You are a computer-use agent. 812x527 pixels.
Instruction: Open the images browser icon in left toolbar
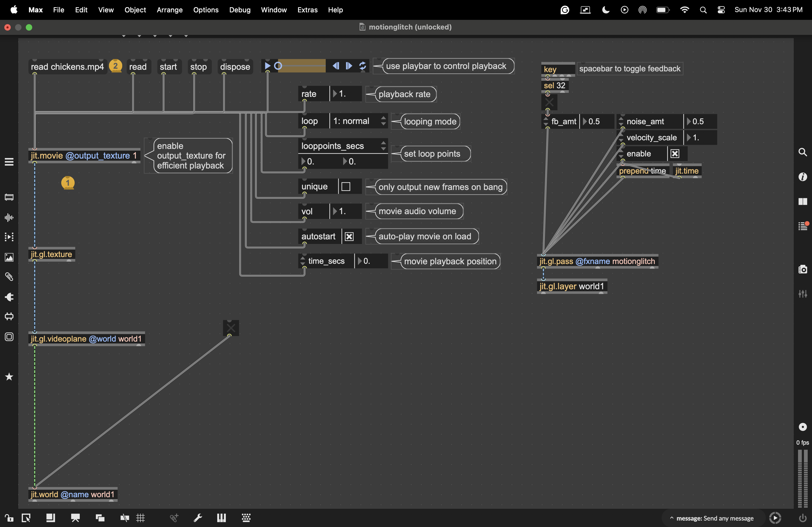(9, 257)
